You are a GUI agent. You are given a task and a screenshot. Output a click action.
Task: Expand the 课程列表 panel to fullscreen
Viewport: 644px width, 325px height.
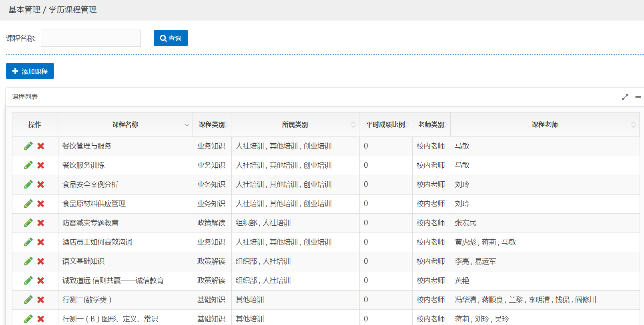coord(625,97)
